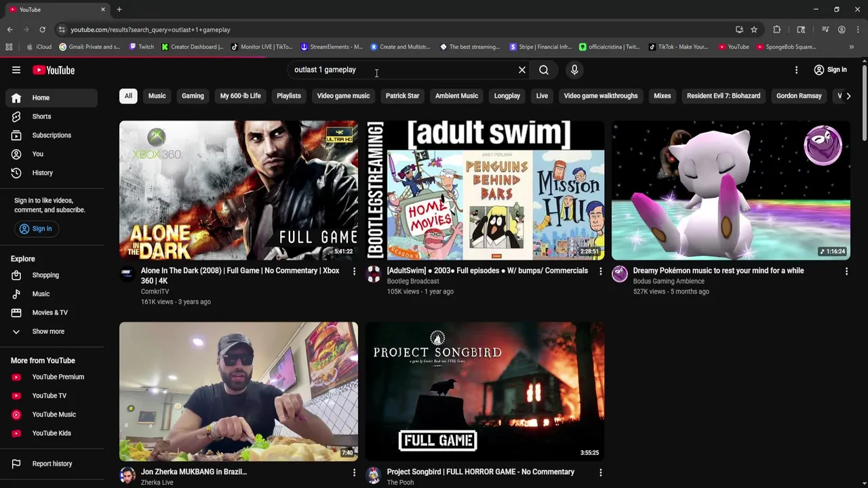Click the sidebar Sign in button
The width and height of the screenshot is (868, 488).
[36, 228]
